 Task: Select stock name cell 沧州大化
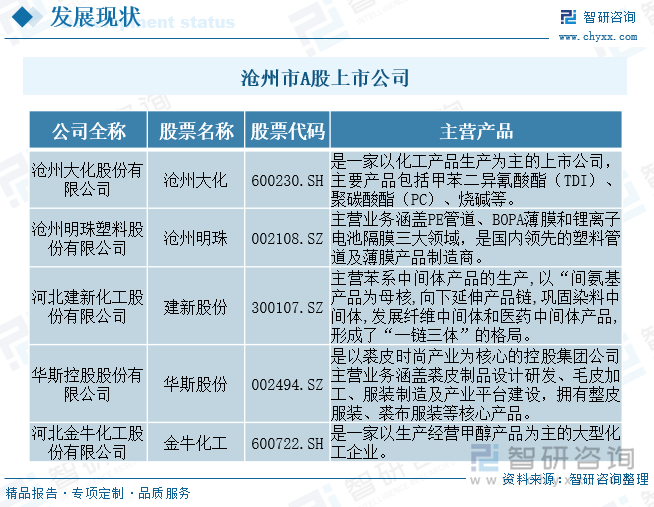point(196,180)
